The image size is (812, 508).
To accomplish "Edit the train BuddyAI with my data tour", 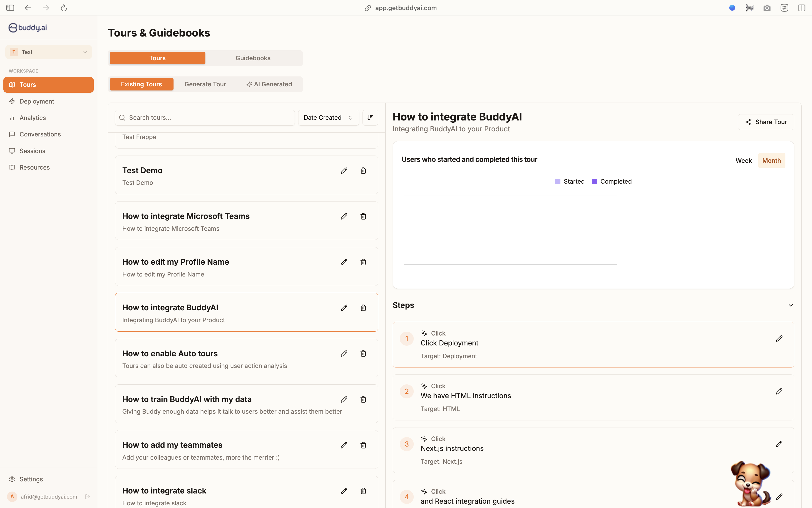I will pos(344,399).
